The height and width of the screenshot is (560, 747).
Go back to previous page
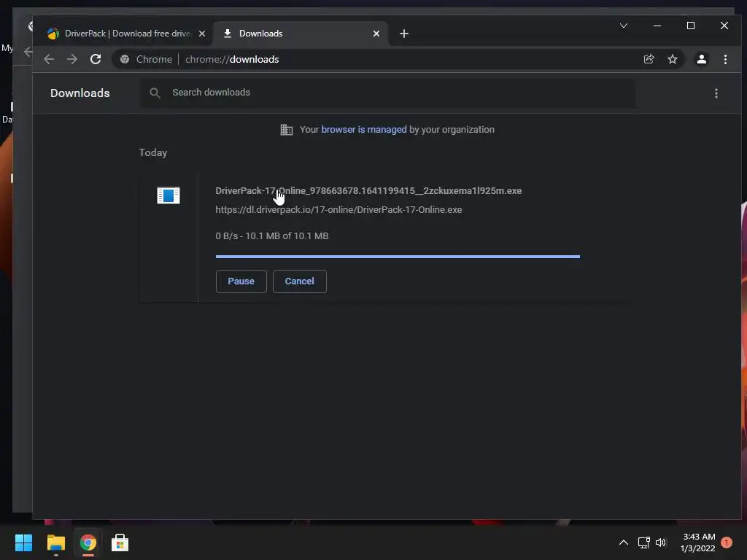click(x=49, y=59)
